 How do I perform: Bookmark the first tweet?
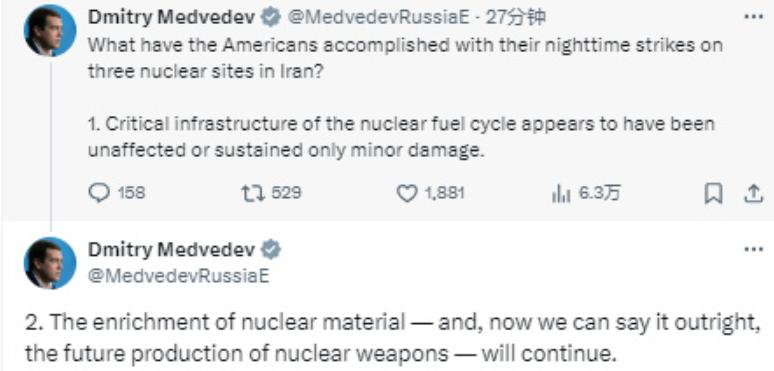tap(712, 193)
